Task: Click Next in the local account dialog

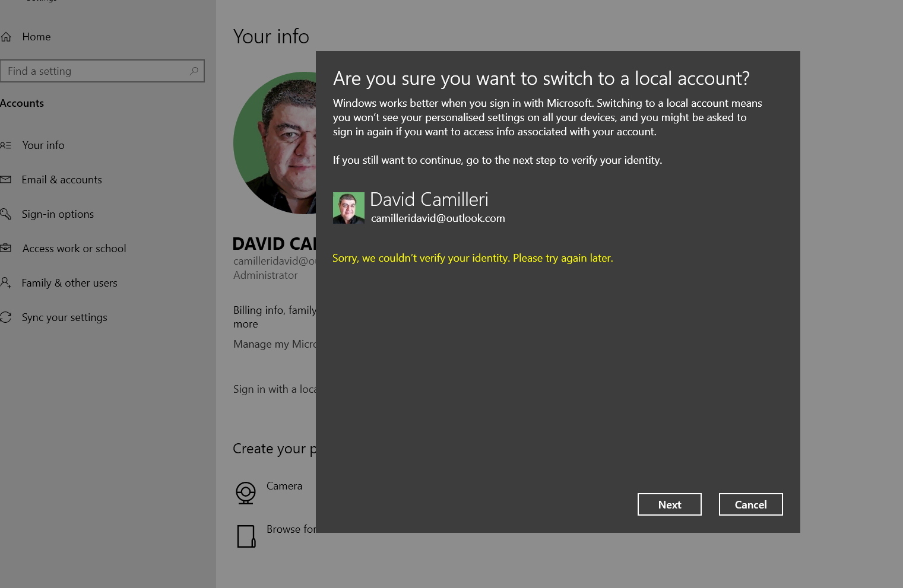Action: (670, 504)
